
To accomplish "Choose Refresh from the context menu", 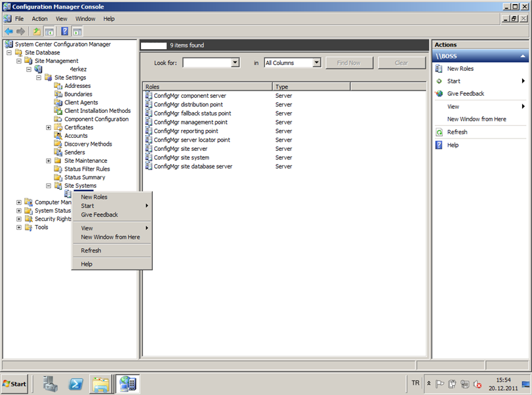I will 112,251.
